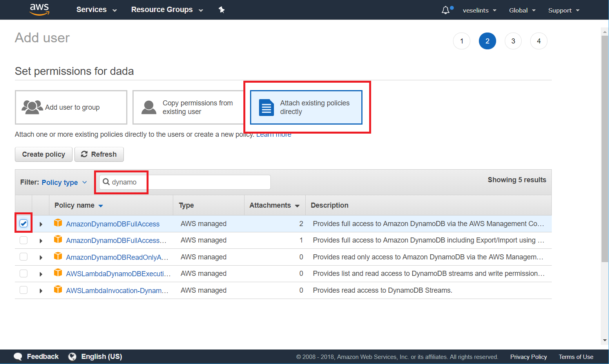Click the AWS home logo

39,10
